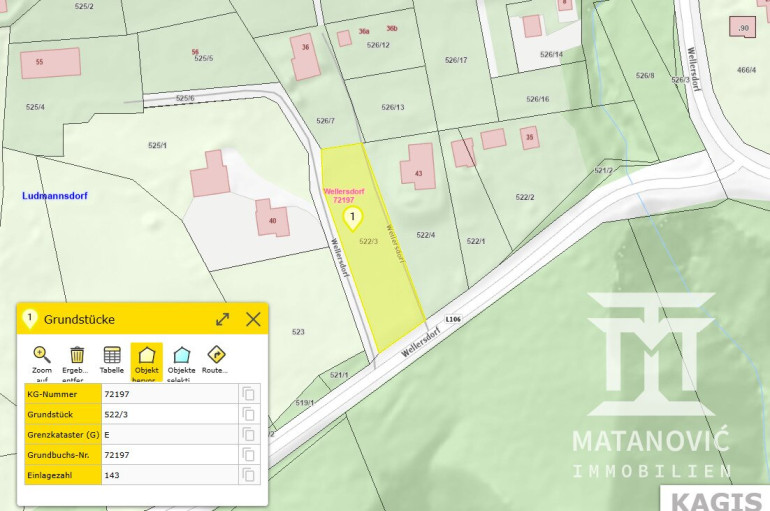Click the marker icon in Grundstücke header
This screenshot has width=770, height=511.
[x=30, y=319]
